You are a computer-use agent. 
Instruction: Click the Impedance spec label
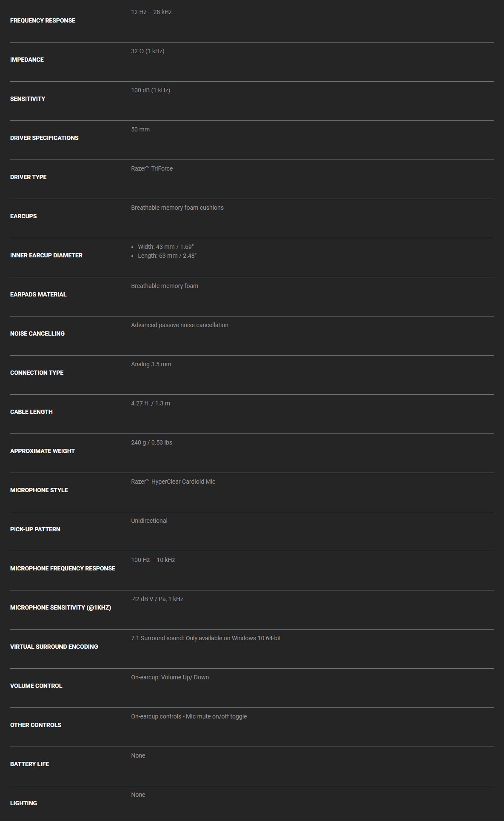(27, 60)
